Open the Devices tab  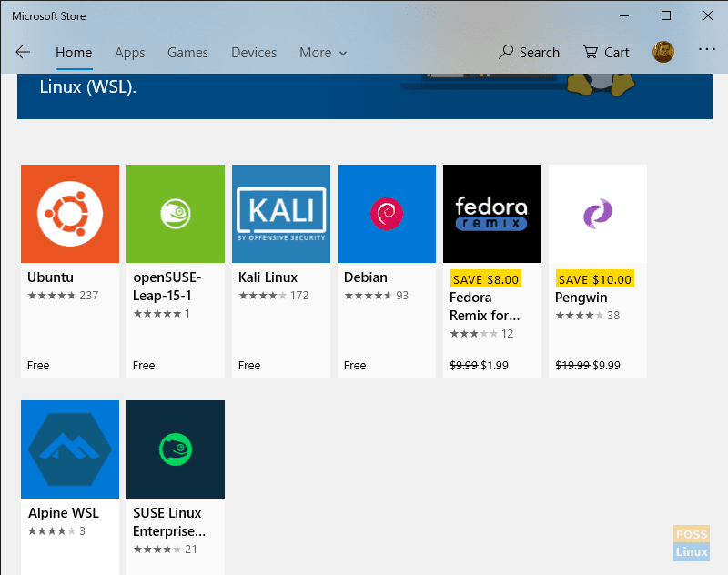(254, 53)
